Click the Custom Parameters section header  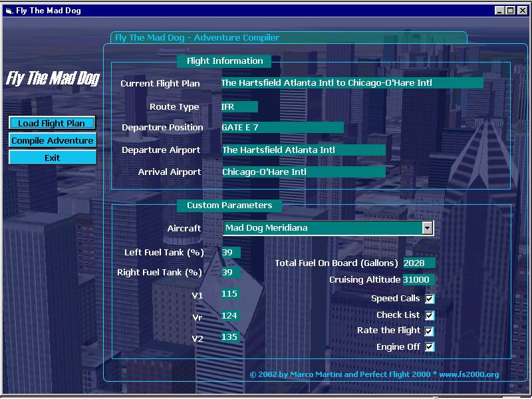(229, 205)
